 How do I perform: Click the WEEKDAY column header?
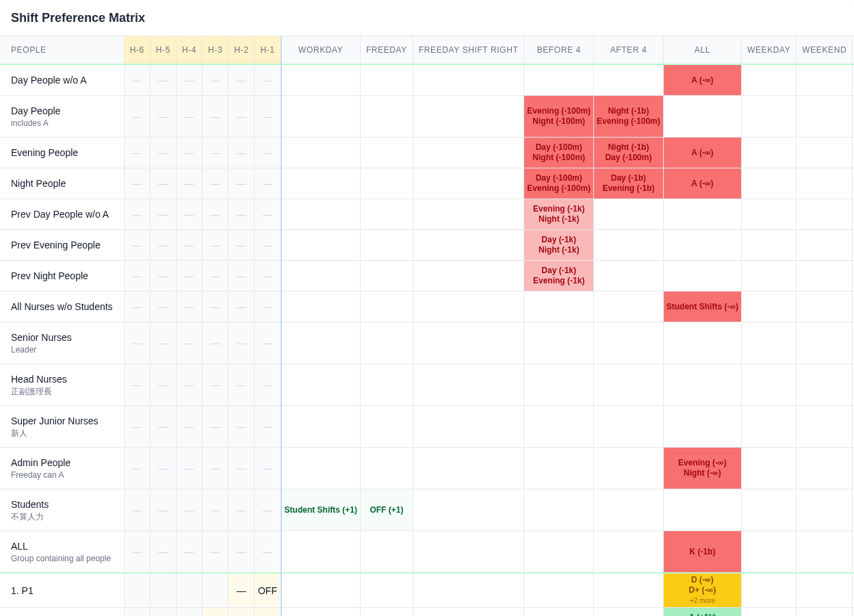(768, 50)
